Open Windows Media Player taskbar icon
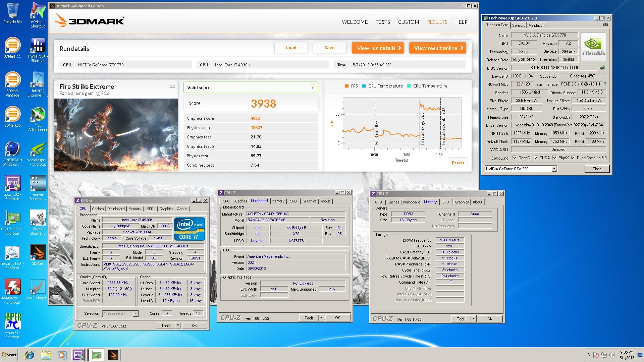The width and height of the screenshot is (644, 362). click(62, 355)
